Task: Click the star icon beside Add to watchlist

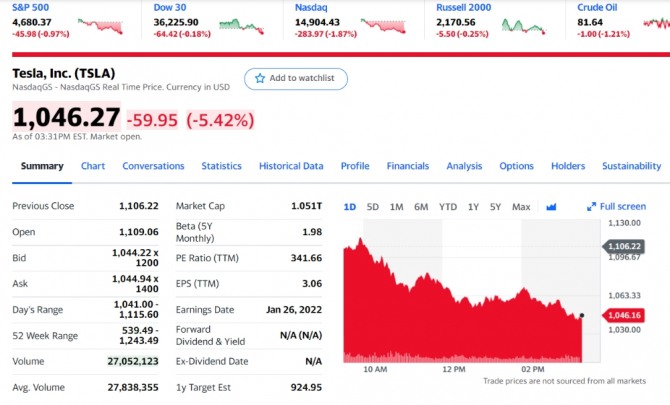Action: [260, 78]
